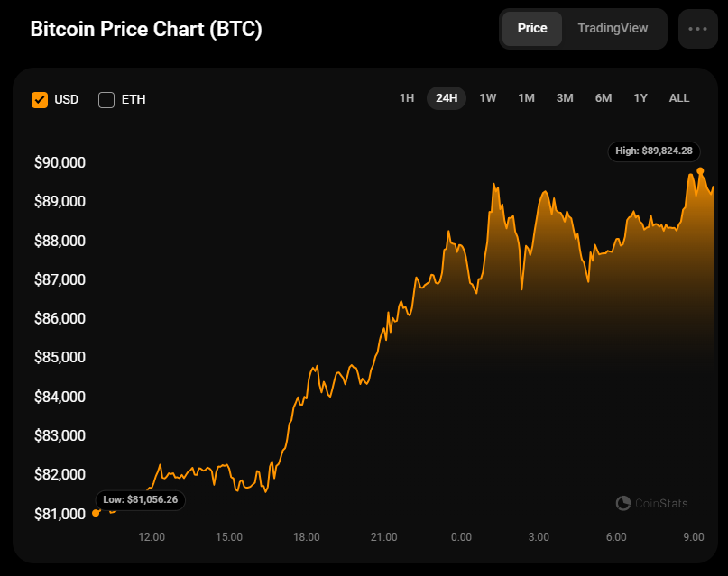This screenshot has width=728, height=576.
Task: Select the 1H time range
Action: click(407, 98)
